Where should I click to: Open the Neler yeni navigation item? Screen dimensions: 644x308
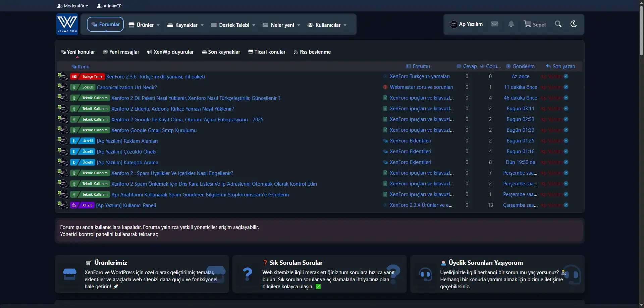[278, 25]
